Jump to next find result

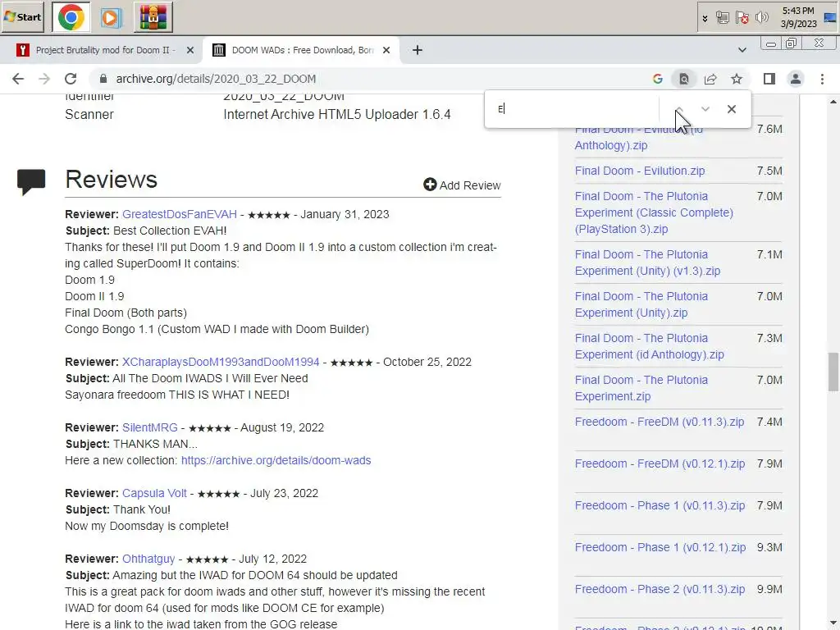pyautogui.click(x=705, y=109)
